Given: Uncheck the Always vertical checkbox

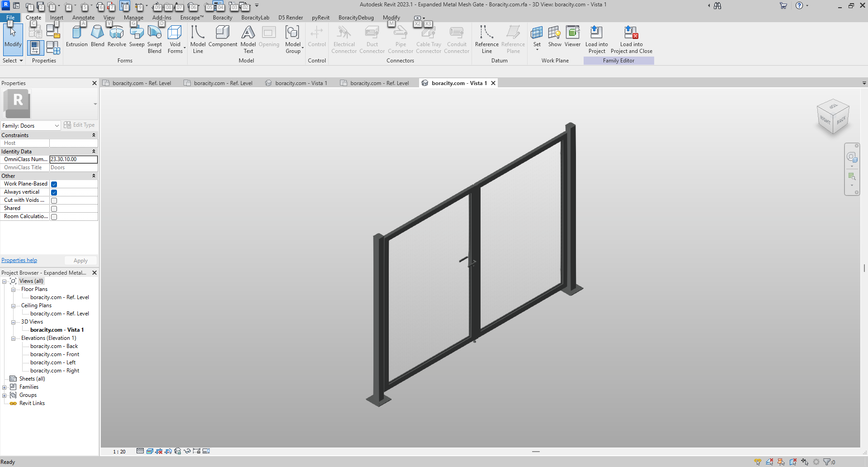Looking at the screenshot, I should tap(54, 192).
